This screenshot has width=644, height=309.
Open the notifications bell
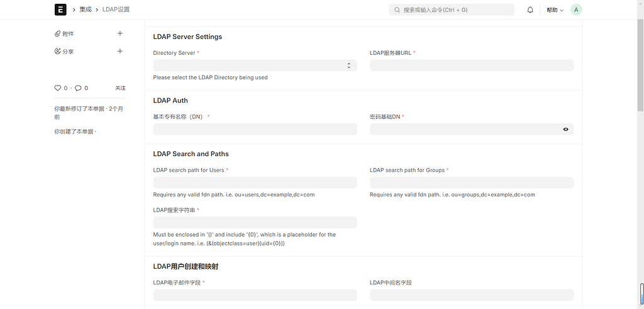point(530,10)
